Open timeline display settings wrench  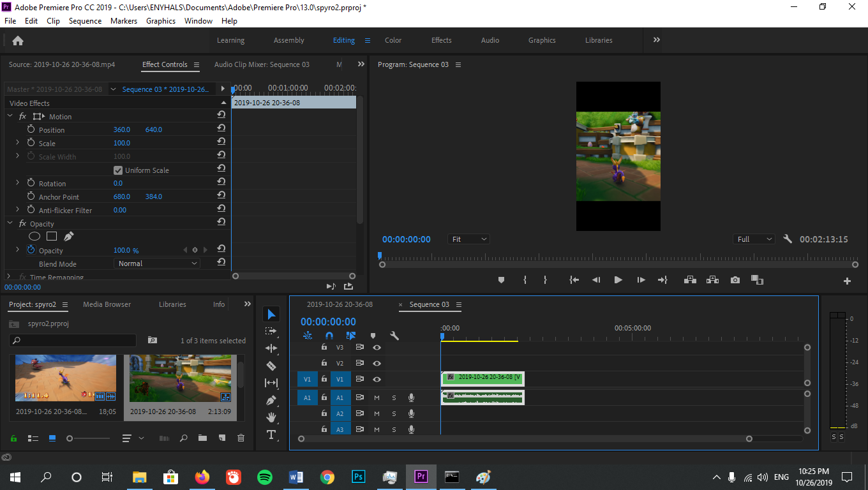click(x=394, y=336)
